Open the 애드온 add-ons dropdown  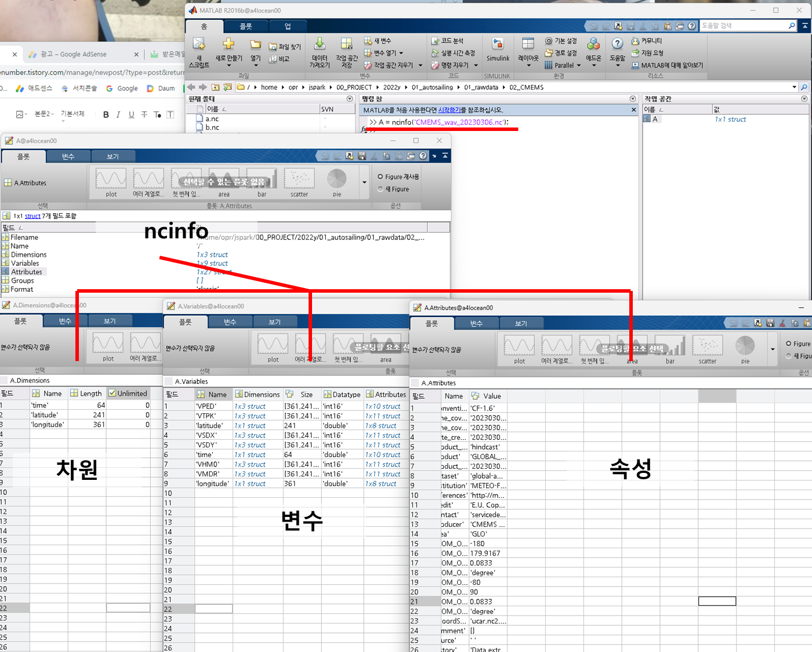(x=593, y=65)
